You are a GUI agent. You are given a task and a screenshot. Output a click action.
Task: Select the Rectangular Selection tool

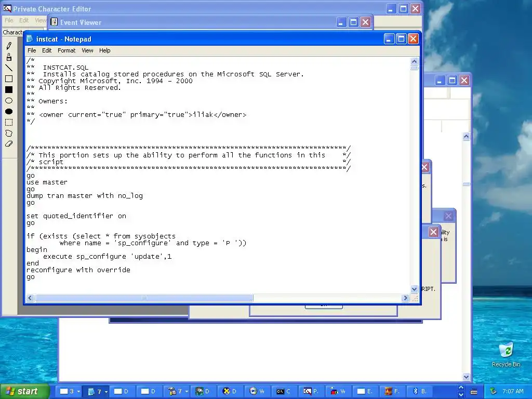(9, 122)
